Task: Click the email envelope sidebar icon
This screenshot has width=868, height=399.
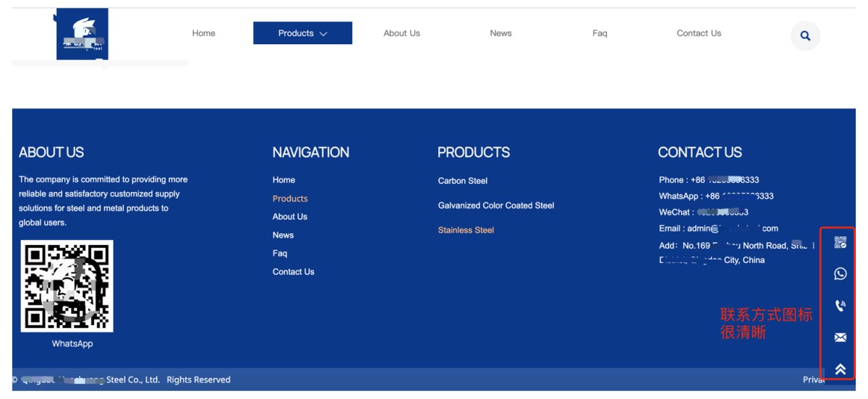Action: click(x=840, y=338)
